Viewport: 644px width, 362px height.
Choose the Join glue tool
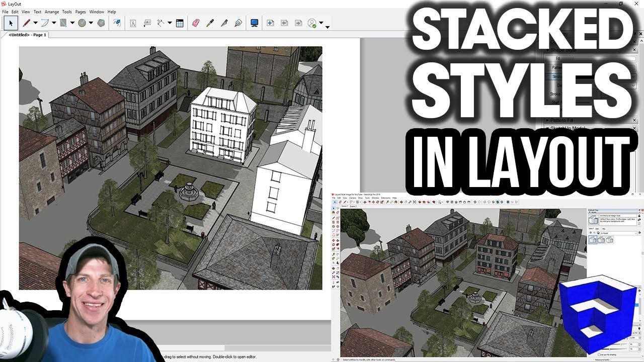pos(238,23)
